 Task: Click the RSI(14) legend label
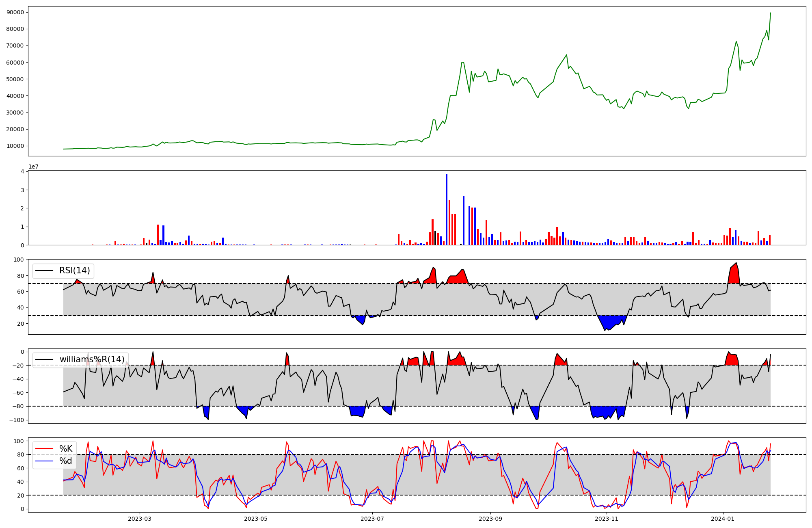75,270
